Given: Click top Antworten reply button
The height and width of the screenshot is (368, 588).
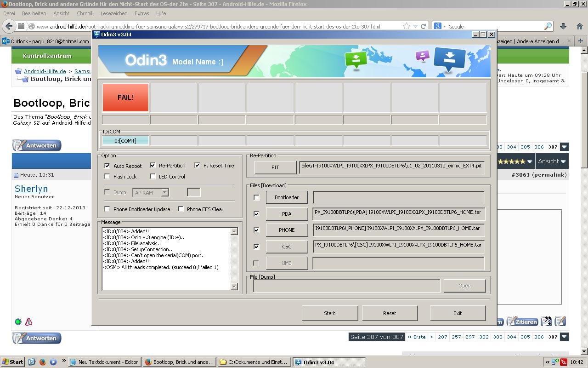Looking at the screenshot, I should [x=37, y=145].
